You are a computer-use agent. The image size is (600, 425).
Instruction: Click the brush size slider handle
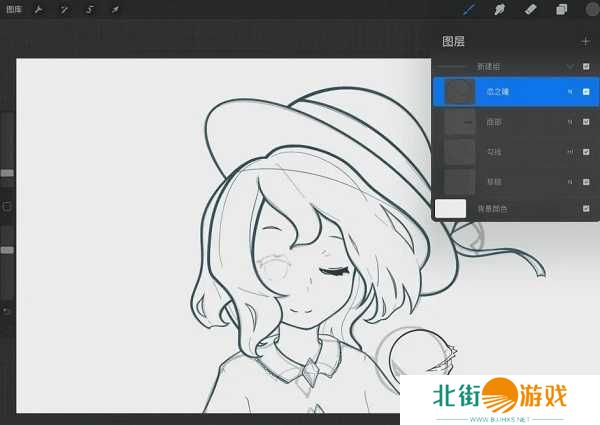(x=7, y=173)
